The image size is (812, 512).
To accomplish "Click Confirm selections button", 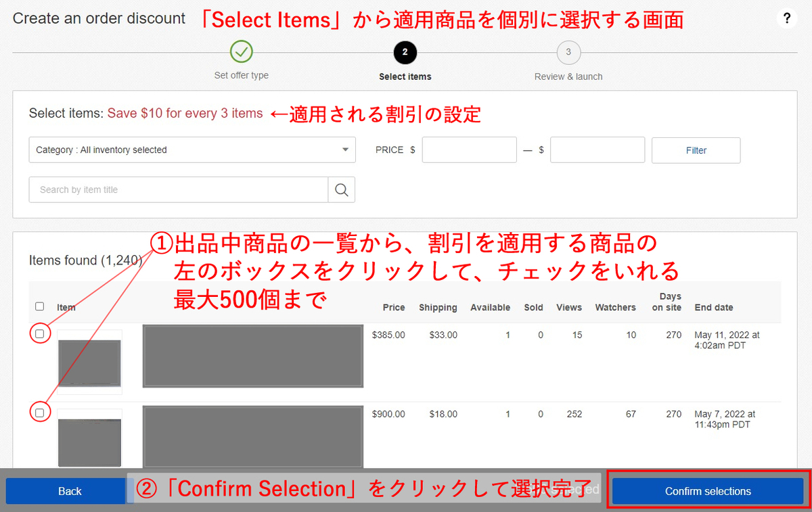I will [x=708, y=491].
